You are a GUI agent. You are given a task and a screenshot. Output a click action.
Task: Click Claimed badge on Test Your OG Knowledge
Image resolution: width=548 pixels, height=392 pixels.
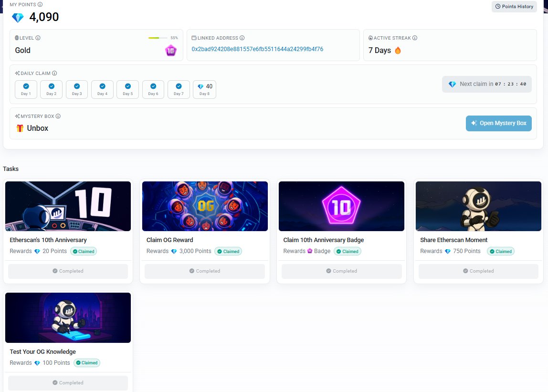[87, 362]
